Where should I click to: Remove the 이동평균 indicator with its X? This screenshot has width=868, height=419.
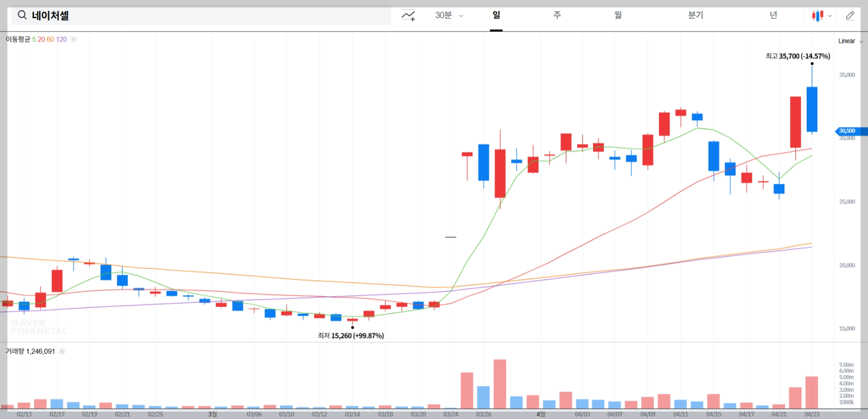[74, 40]
